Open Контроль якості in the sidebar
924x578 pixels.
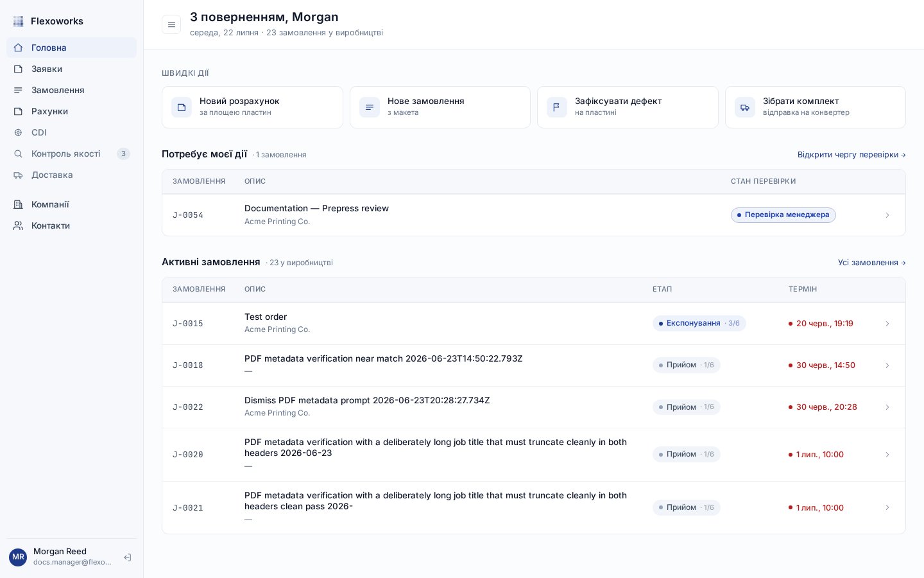pos(71,153)
